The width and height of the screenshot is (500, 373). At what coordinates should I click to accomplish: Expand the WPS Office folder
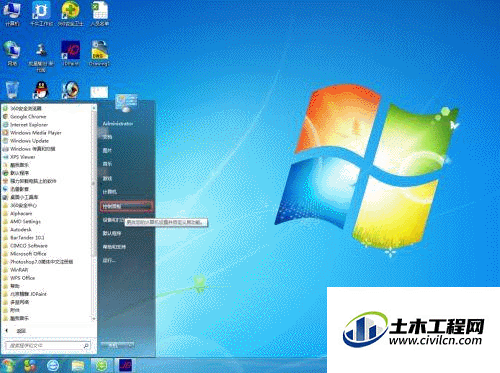pyautogui.click(x=22, y=278)
